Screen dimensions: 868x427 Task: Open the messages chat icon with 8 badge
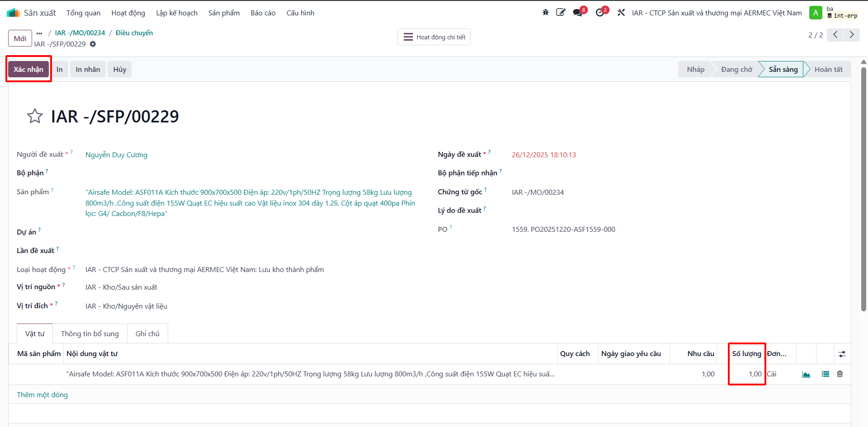coord(577,13)
